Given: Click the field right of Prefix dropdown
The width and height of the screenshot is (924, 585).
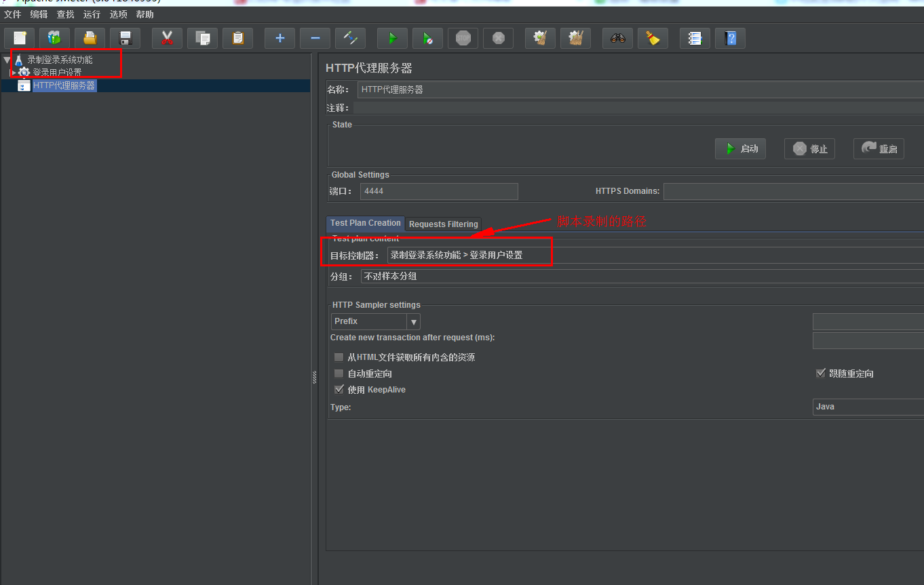Looking at the screenshot, I should click(x=868, y=321).
